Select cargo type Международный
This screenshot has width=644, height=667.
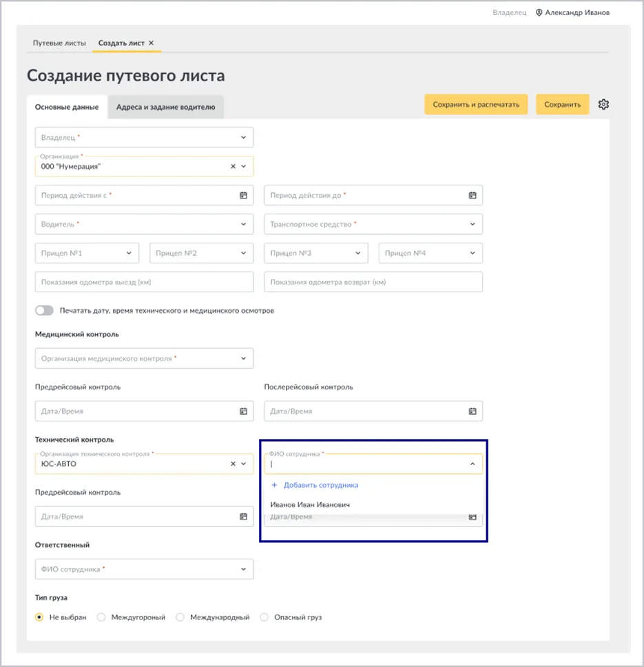pos(180,617)
